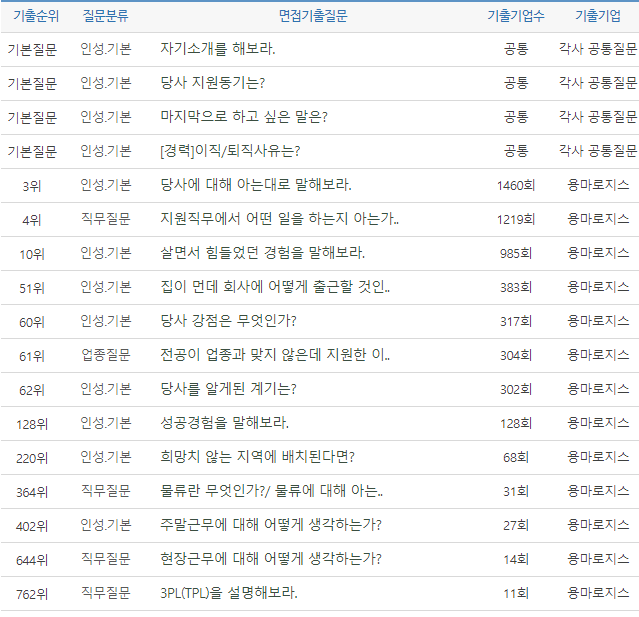Select the 성공경험을 말해보라 question
The height and width of the screenshot is (617, 639).
click(224, 423)
